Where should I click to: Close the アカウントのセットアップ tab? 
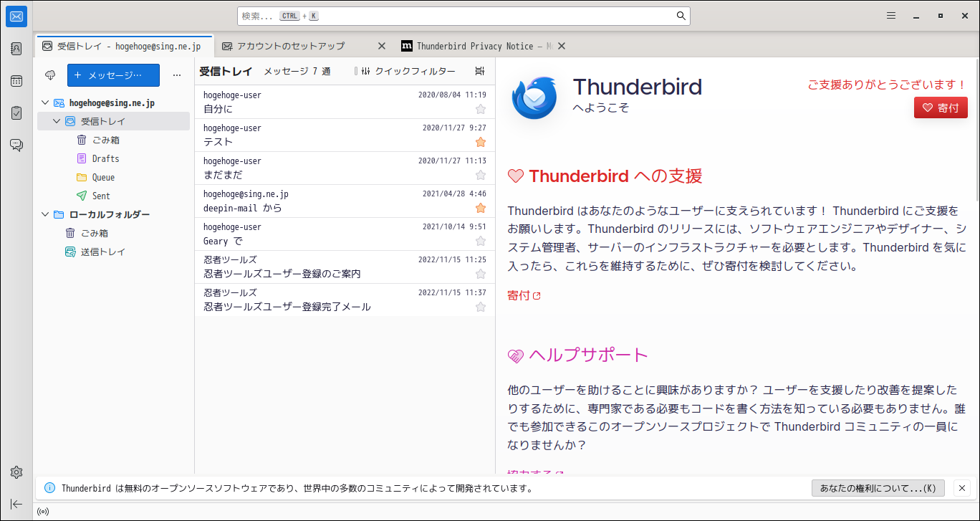click(x=382, y=46)
